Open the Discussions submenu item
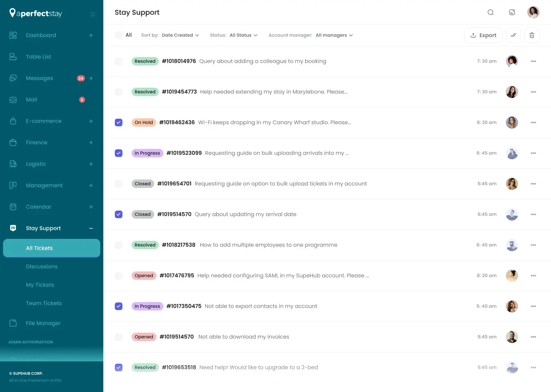This screenshot has height=392, width=551. (x=42, y=266)
